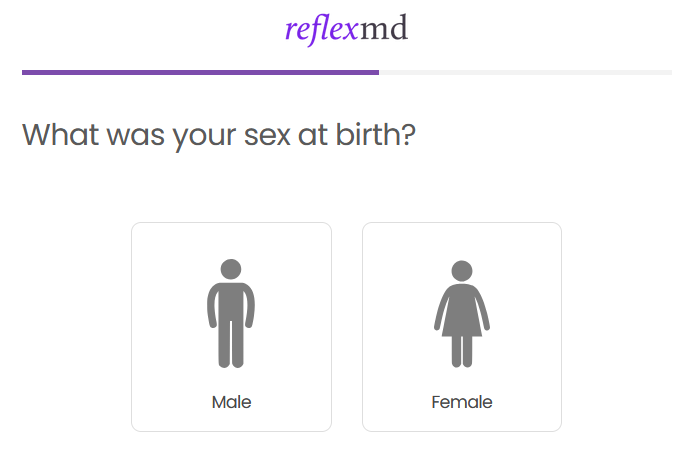Screen dimensions: 686x458
Task: Pick the "Male" text label
Action: coord(231,403)
